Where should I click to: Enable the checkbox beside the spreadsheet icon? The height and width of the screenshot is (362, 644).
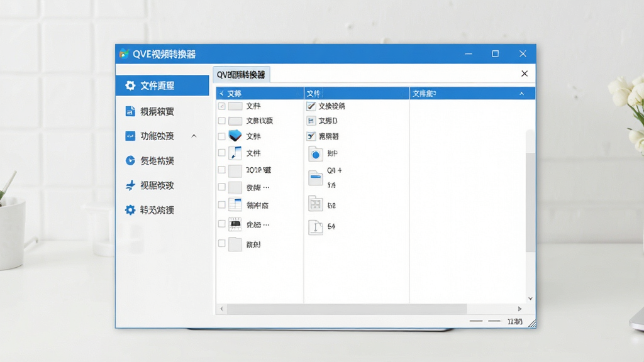pyautogui.click(x=222, y=204)
